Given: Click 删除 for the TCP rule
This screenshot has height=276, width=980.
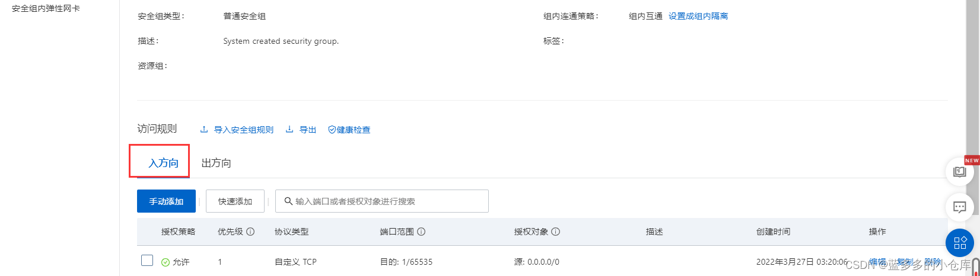Looking at the screenshot, I should point(933,262).
